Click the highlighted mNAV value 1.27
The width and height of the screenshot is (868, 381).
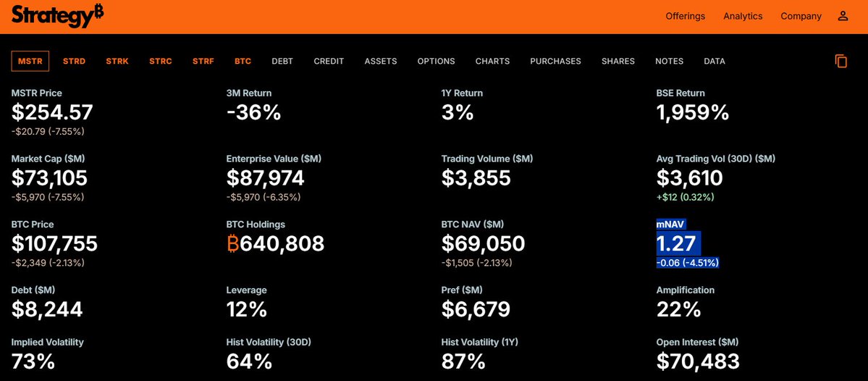coord(676,243)
